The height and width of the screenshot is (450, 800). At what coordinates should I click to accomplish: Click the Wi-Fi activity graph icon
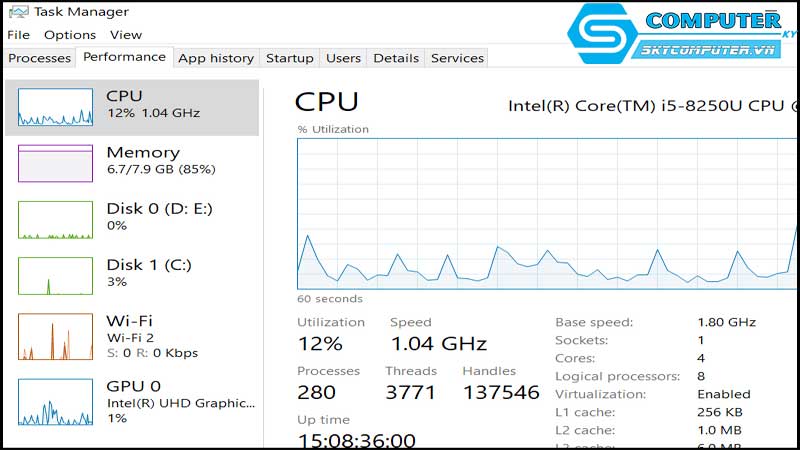coord(56,337)
